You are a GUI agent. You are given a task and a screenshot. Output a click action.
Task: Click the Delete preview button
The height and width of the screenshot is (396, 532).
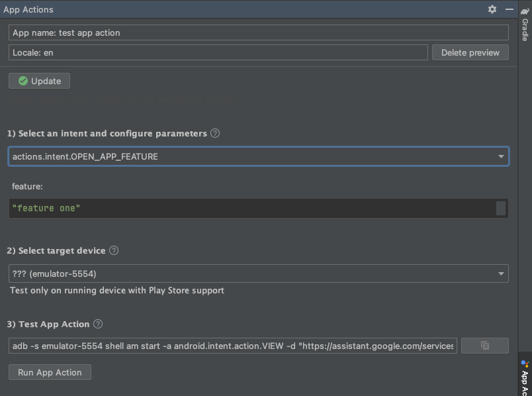pyautogui.click(x=470, y=52)
